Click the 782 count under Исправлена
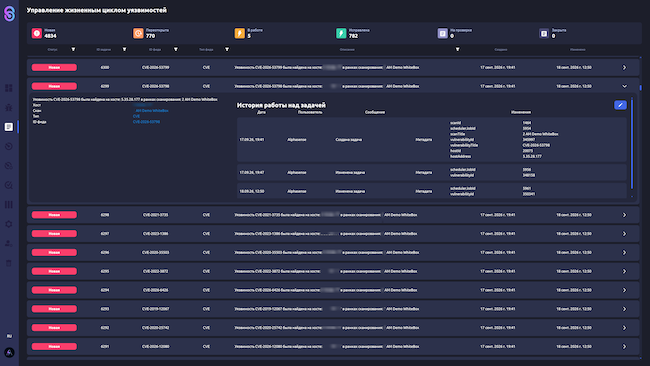Image resolution: width=650 pixels, height=366 pixels. coord(353,36)
